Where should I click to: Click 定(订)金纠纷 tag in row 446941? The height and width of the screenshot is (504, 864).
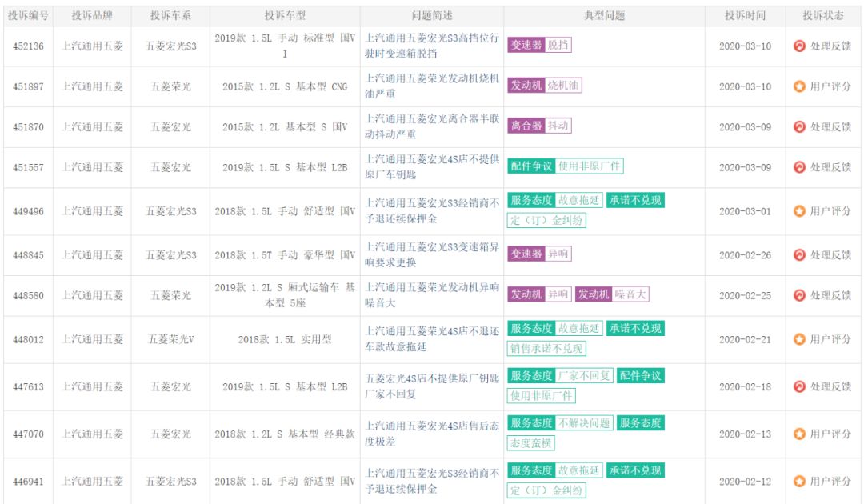(x=546, y=490)
